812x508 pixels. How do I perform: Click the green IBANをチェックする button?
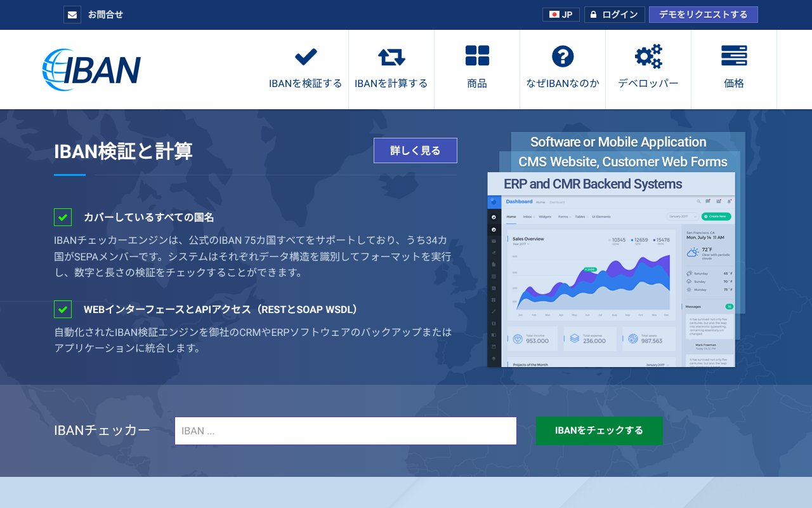click(599, 431)
